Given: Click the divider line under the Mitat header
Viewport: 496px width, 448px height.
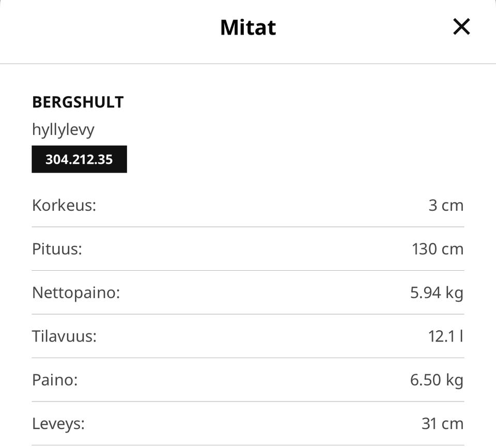Looking at the screenshot, I should coord(248,64).
